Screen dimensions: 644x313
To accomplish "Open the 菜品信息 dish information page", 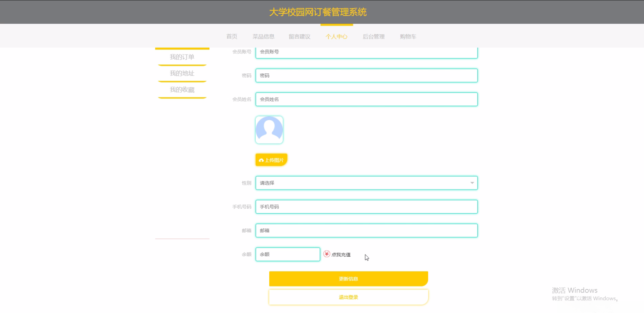I will click(264, 37).
